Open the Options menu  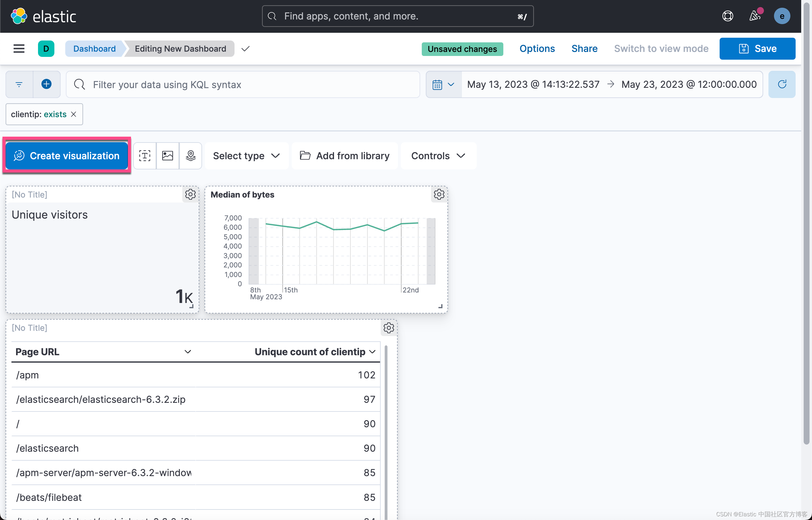point(537,49)
